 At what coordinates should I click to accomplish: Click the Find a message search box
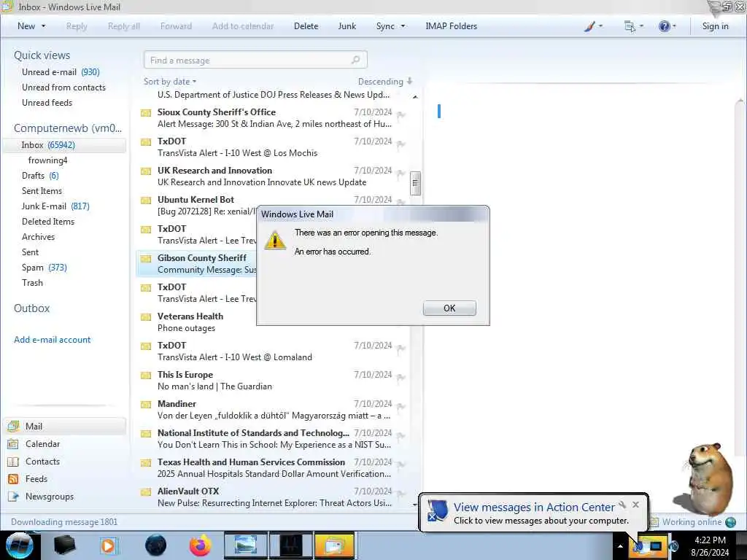(x=255, y=60)
